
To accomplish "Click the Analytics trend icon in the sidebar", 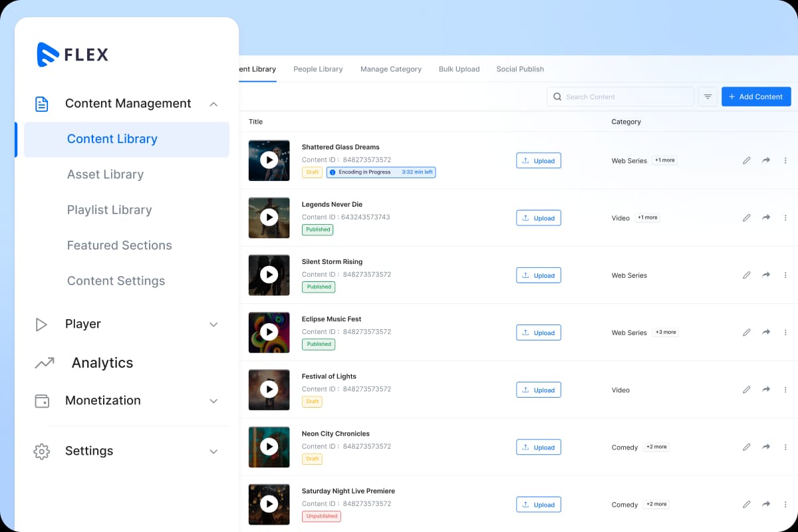I will 45,363.
